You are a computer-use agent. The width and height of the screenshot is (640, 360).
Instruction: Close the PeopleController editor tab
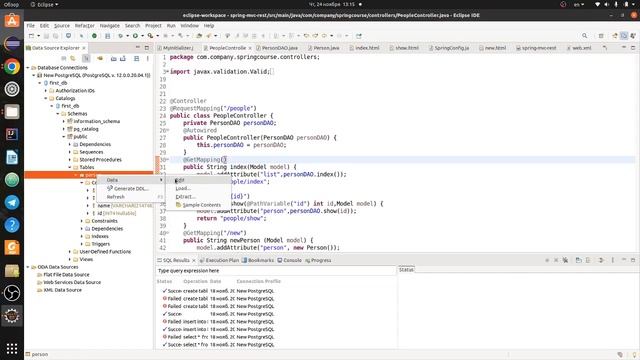pyautogui.click(x=250, y=48)
